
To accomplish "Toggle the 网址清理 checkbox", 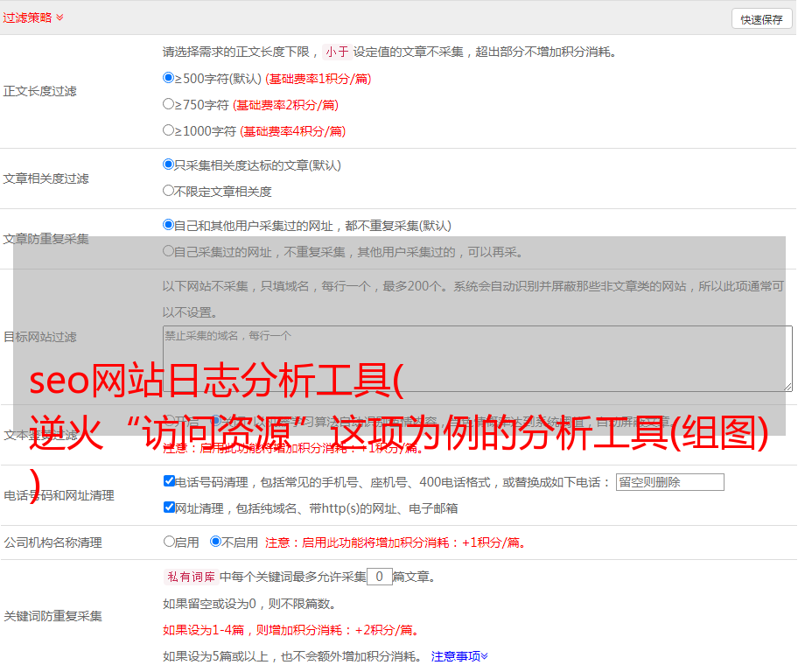I will tap(170, 507).
